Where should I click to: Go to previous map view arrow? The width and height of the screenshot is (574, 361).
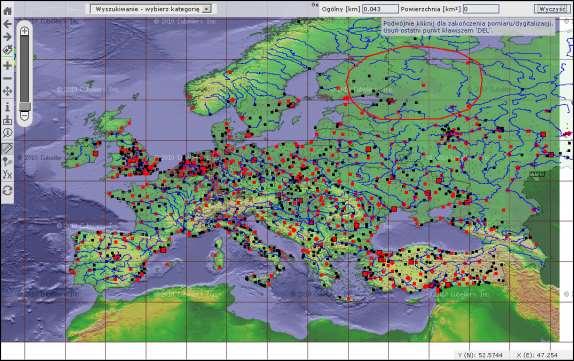coord(7,24)
